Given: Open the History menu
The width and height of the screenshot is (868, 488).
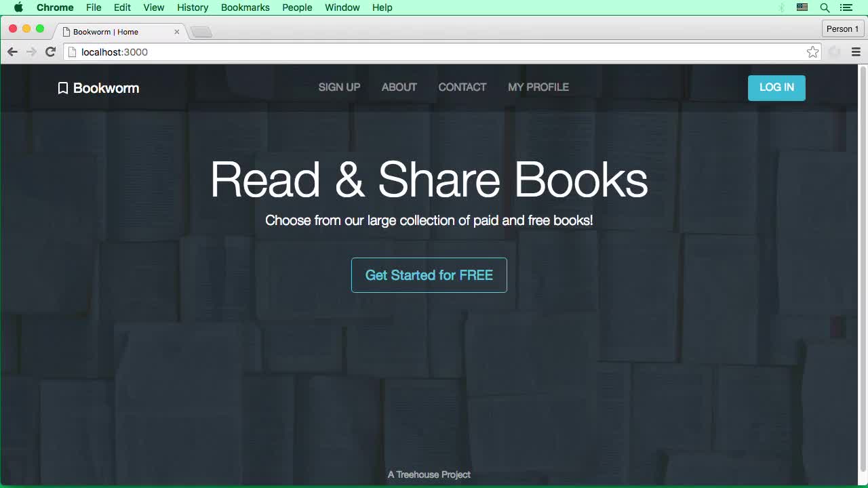Looking at the screenshot, I should (193, 7).
